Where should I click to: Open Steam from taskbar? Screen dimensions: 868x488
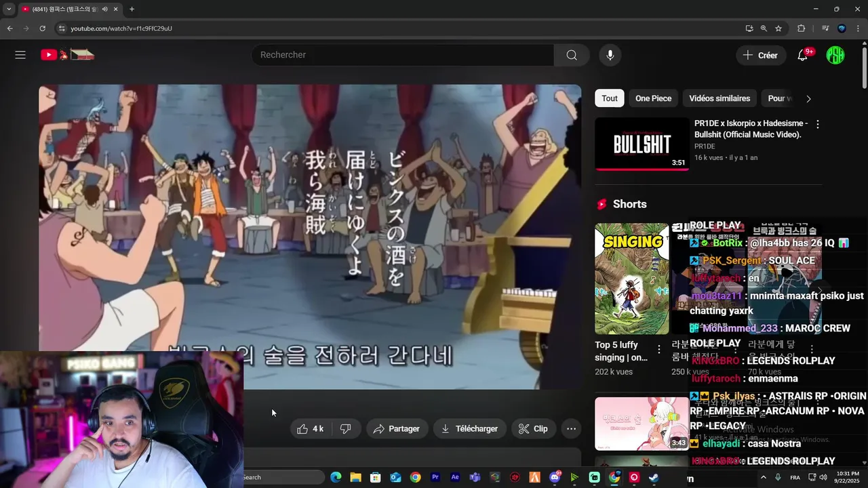click(654, 477)
